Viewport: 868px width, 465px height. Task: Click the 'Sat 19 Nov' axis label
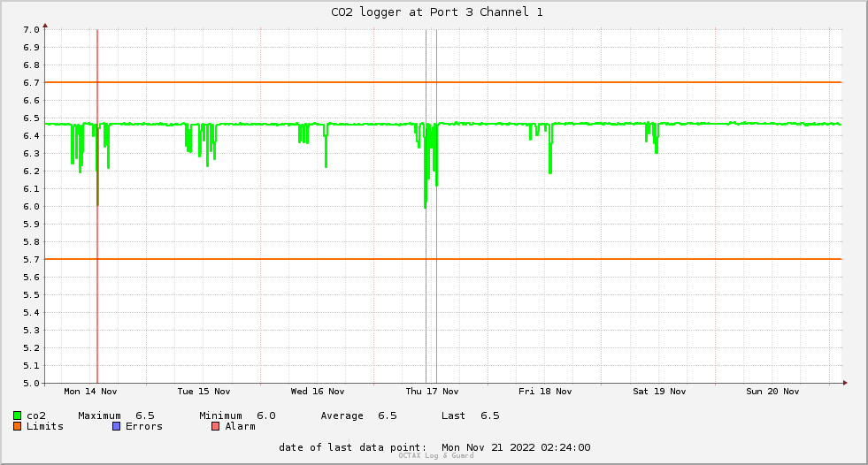pyautogui.click(x=659, y=392)
